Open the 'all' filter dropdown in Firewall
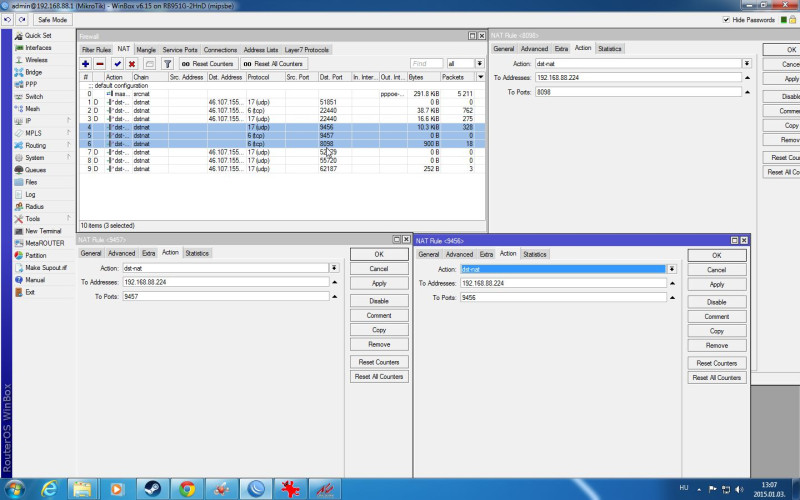Screen dimensions: 800x500 pyautogui.click(x=480, y=63)
